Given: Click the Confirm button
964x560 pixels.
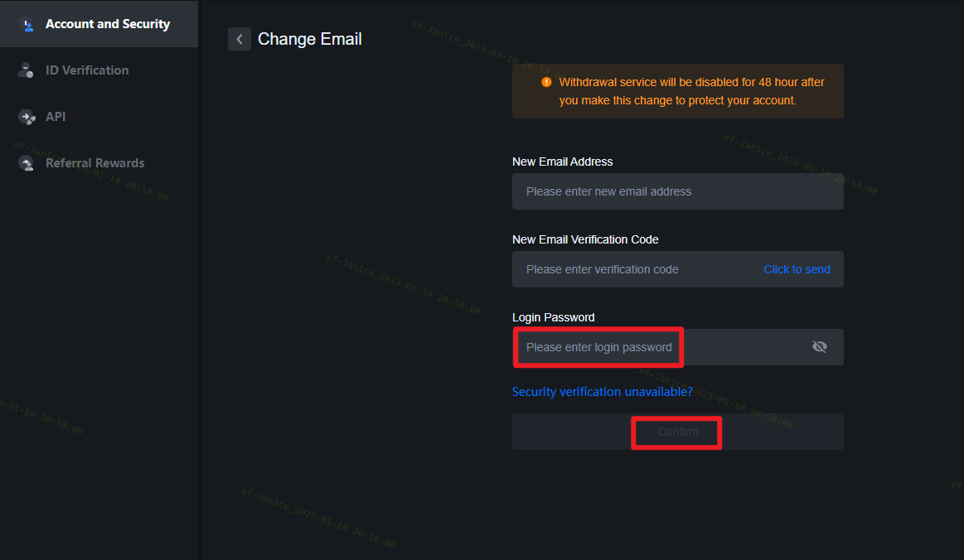Looking at the screenshot, I should click(x=677, y=432).
